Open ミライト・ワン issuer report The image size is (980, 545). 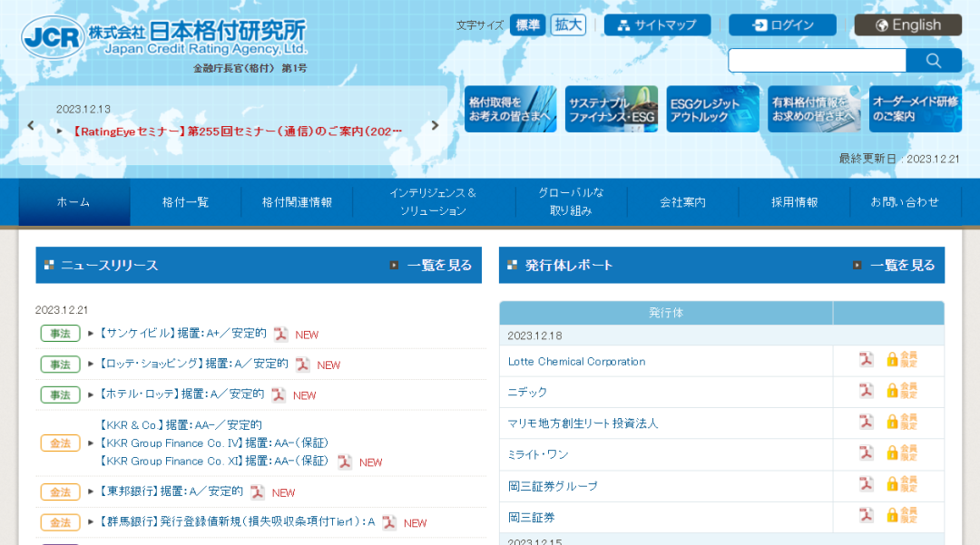coord(538,454)
